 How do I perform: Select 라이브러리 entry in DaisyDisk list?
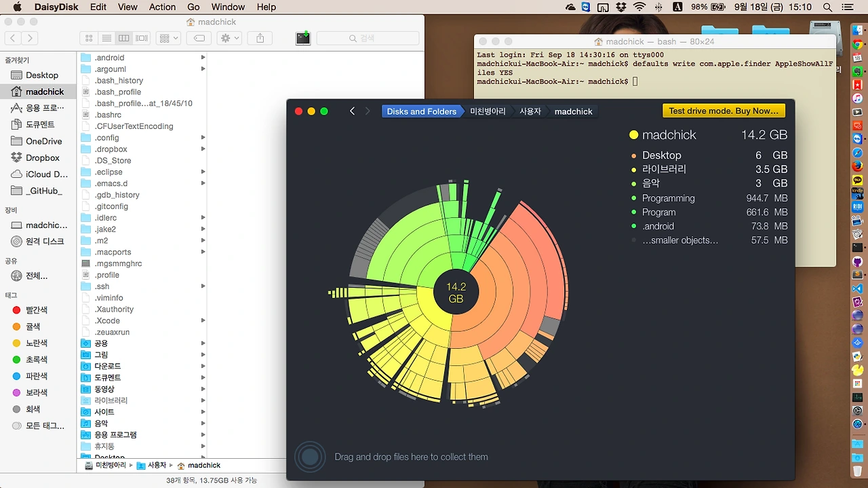(x=709, y=169)
